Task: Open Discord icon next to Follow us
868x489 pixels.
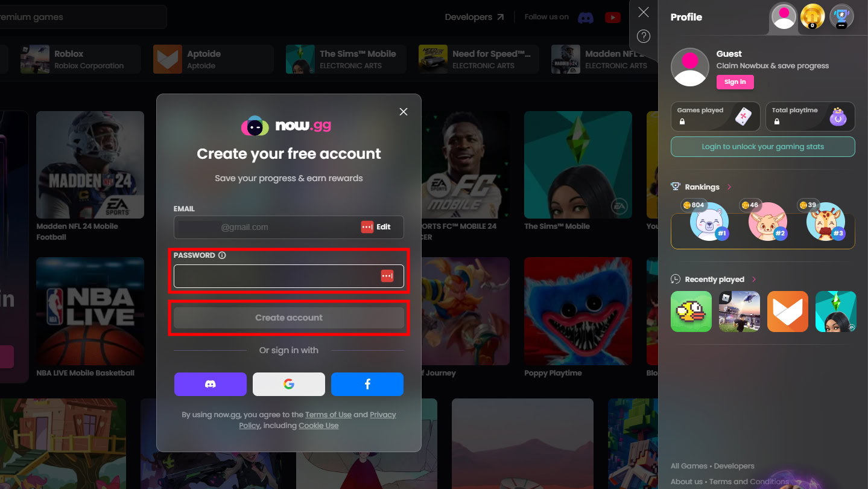Action: point(585,18)
